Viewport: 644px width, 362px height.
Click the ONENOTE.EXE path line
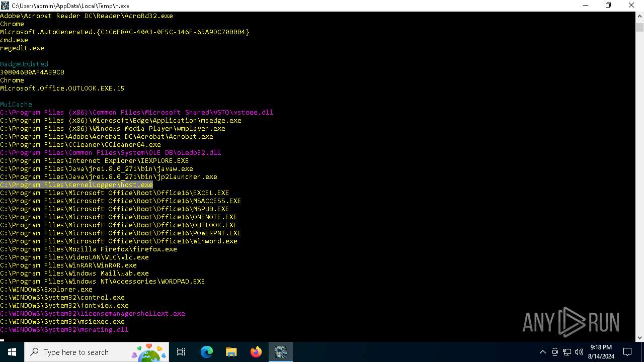[x=119, y=217]
